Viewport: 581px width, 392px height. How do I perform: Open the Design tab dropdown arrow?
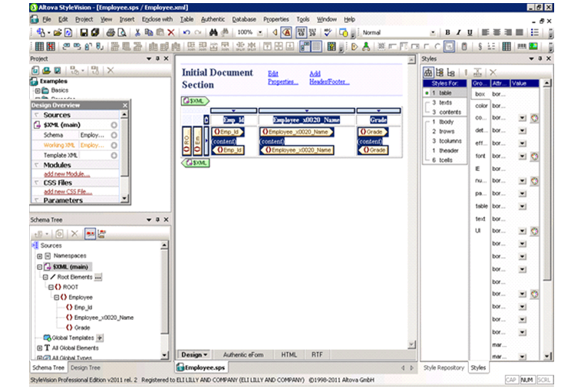[206, 355]
